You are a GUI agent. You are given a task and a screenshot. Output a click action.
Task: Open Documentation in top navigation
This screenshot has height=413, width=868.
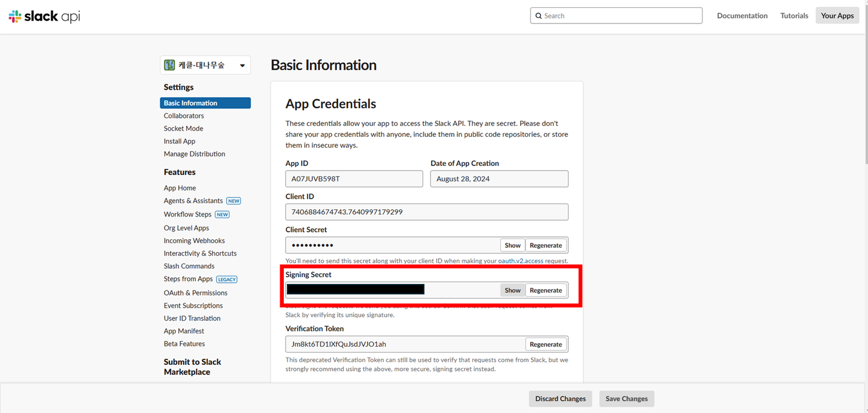pyautogui.click(x=742, y=16)
